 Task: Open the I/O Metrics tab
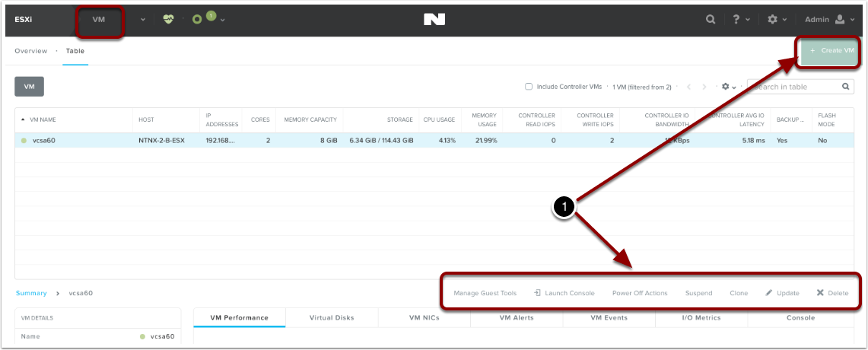coord(701,317)
